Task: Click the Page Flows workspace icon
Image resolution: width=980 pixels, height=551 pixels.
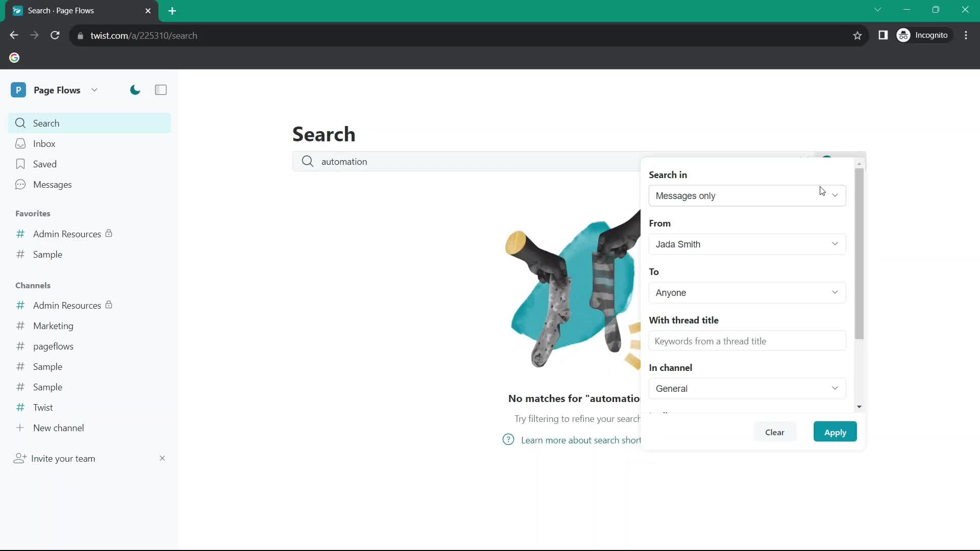Action: point(18,89)
